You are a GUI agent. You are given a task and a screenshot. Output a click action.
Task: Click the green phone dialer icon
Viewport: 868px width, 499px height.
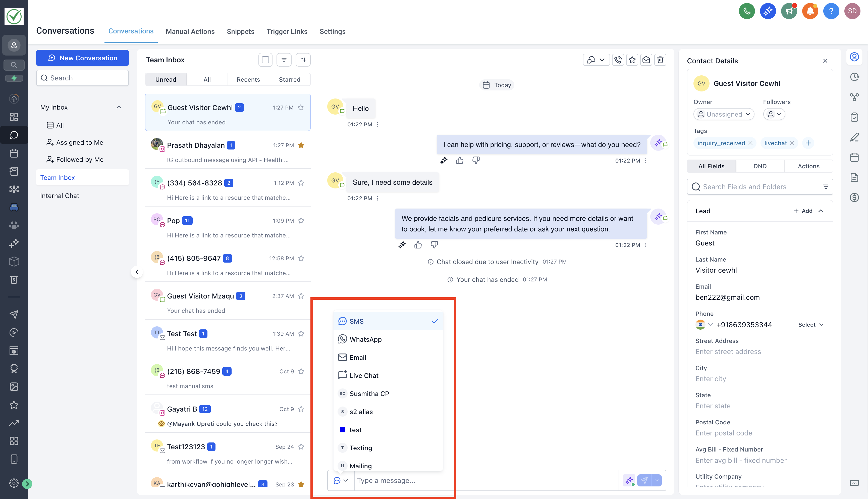click(747, 11)
